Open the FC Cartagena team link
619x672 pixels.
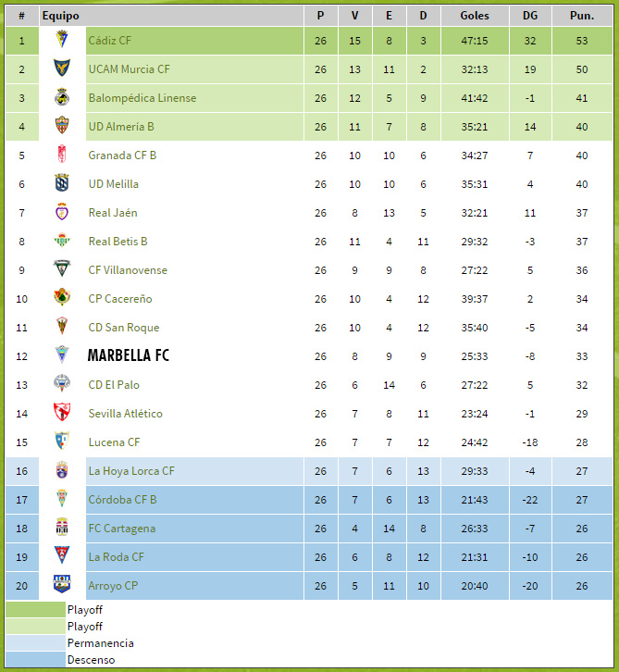[121, 529]
